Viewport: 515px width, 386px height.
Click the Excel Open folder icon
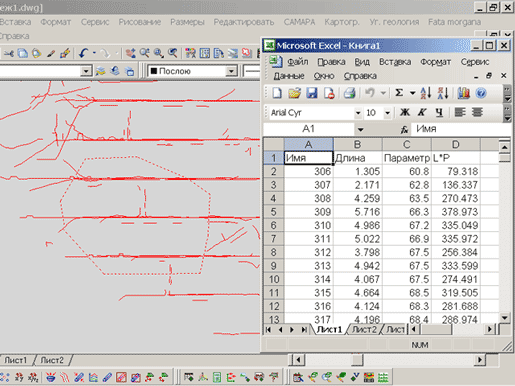pyautogui.click(x=294, y=93)
